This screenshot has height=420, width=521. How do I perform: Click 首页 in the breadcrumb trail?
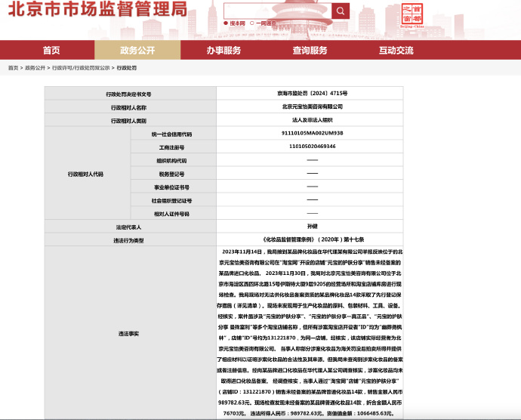(x=13, y=68)
